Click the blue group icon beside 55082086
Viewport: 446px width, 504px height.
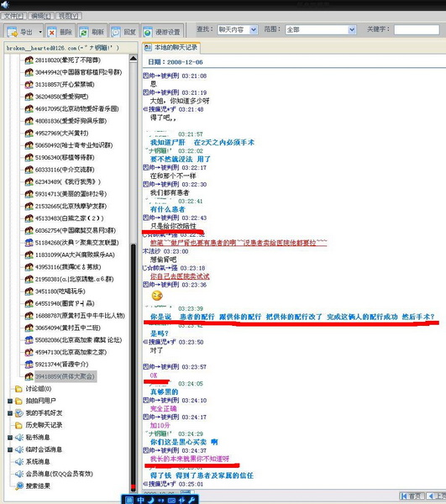(29, 339)
